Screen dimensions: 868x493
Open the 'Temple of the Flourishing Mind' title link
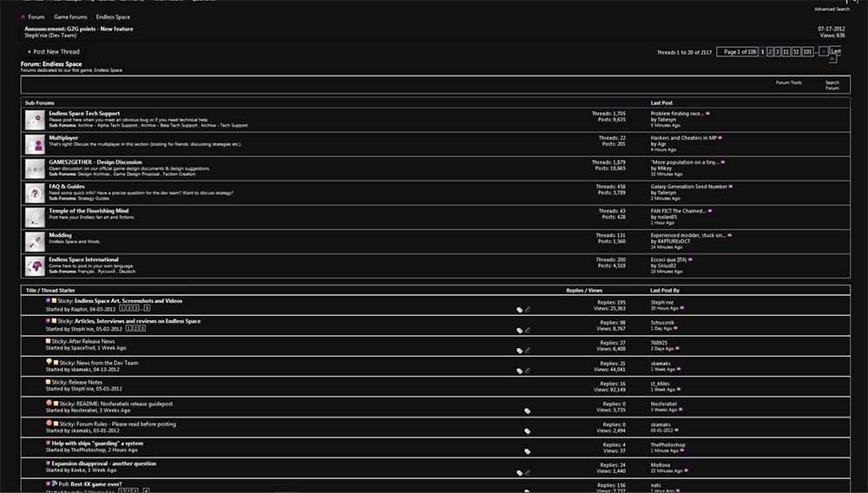[89, 211]
